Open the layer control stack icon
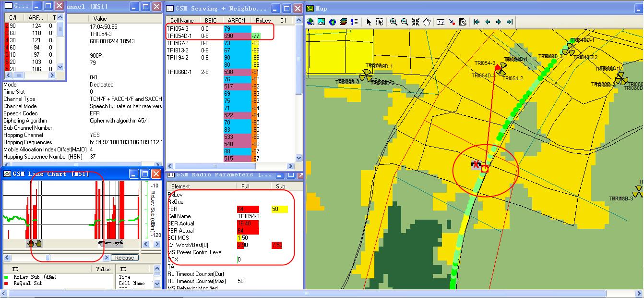The height and width of the screenshot is (298, 644). point(344,22)
